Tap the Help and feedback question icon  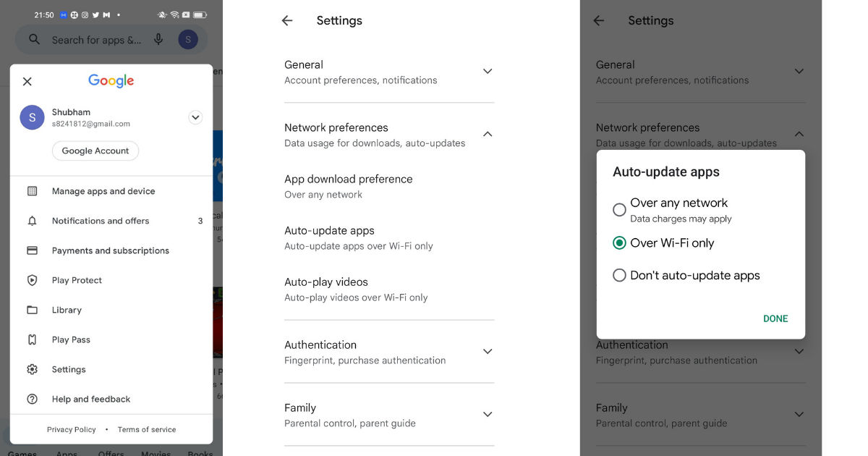32,399
